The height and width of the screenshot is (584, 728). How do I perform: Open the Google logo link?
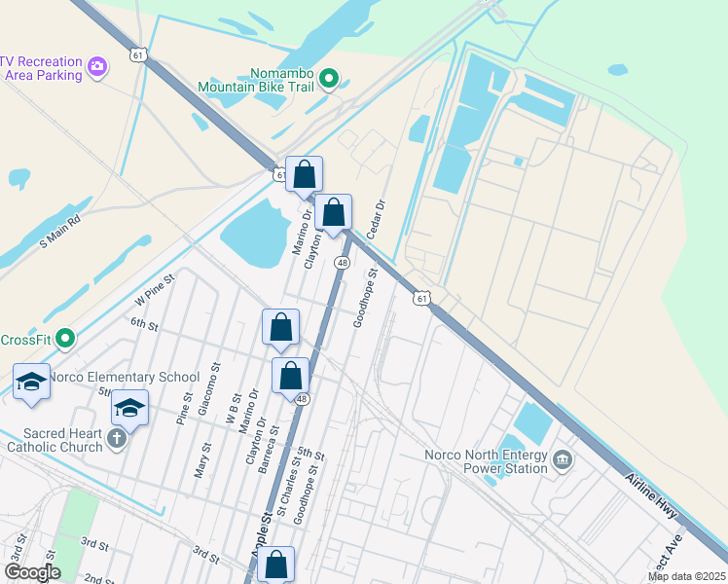click(32, 573)
